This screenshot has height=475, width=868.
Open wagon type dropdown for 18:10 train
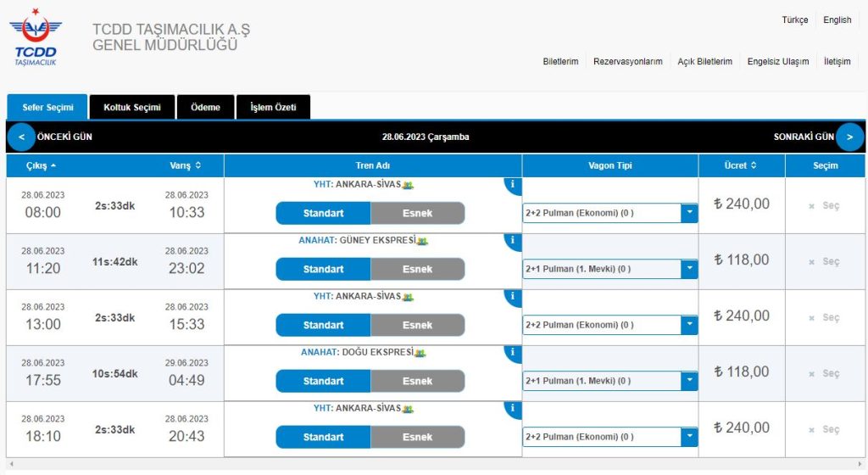[609, 437]
